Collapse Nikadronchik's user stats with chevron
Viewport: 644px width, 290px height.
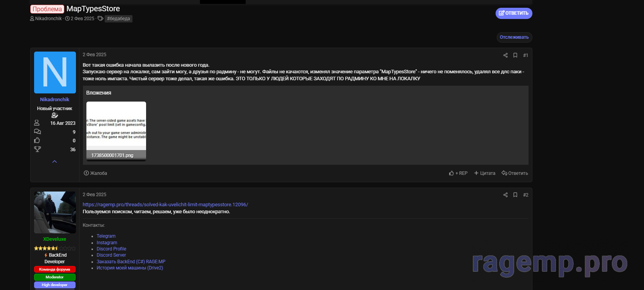(55, 161)
